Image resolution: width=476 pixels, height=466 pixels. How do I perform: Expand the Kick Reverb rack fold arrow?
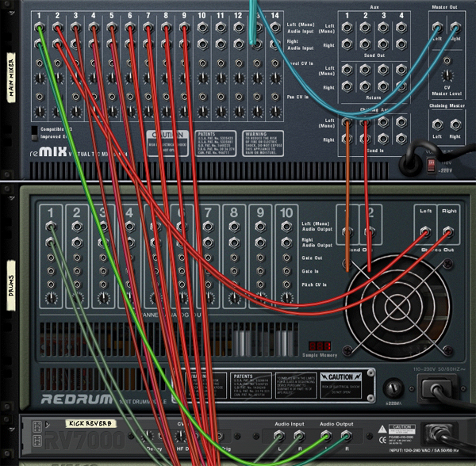coord(12,430)
